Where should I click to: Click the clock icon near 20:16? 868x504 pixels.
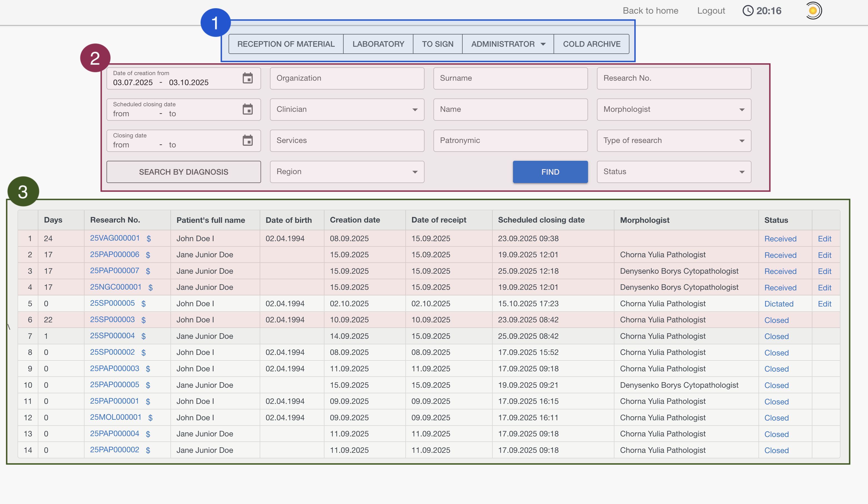pyautogui.click(x=748, y=11)
